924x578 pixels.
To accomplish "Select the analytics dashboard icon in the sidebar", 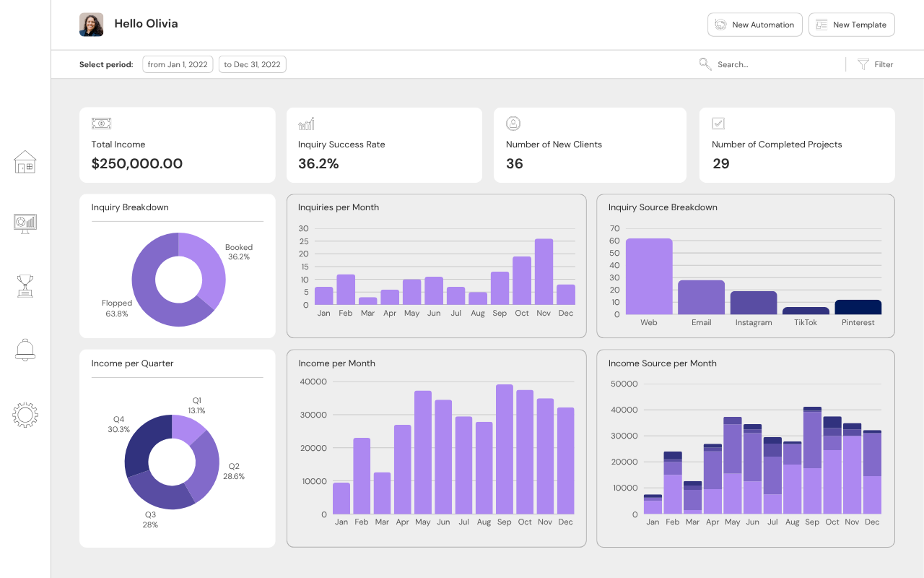I will pyautogui.click(x=25, y=223).
